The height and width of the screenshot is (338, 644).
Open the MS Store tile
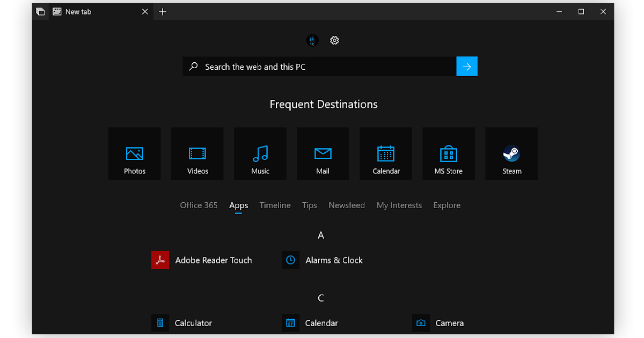tap(448, 153)
